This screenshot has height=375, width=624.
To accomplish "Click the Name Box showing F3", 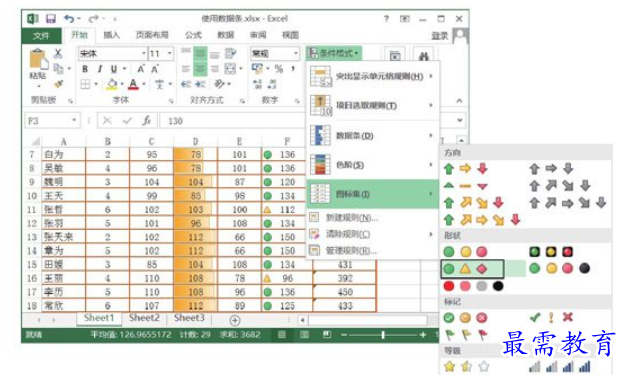I will tap(52, 121).
